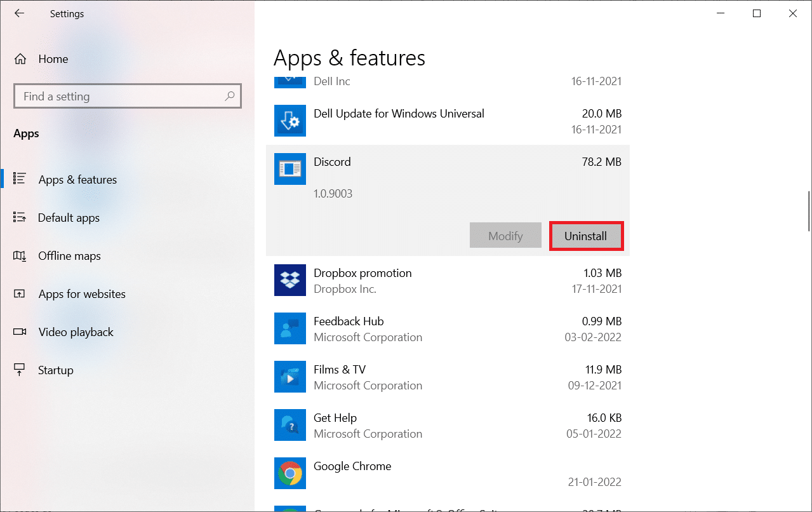812x512 pixels.
Task: Focus the Find a setting search box
Action: 128,97
